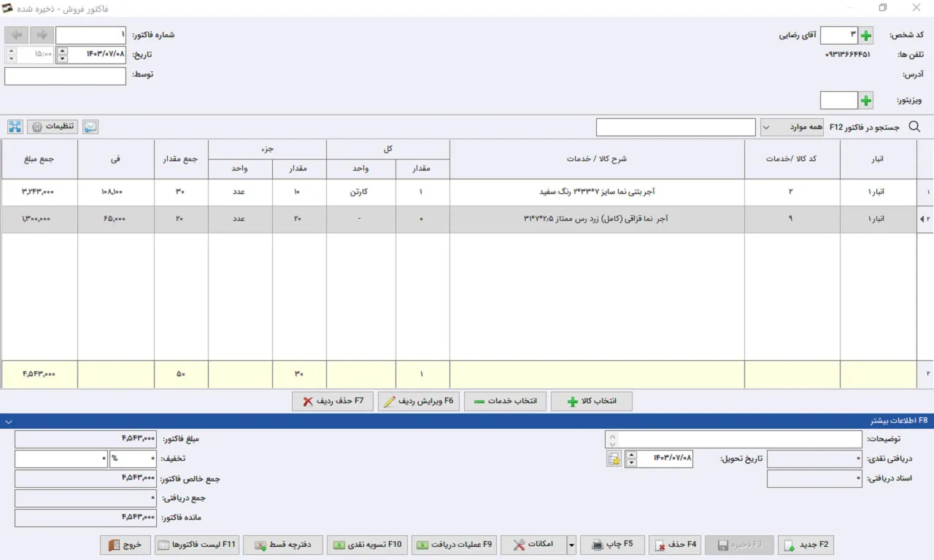Open the calendar picker beside تاریخ تحویل
Screen dimensions: 934x560
(614, 459)
